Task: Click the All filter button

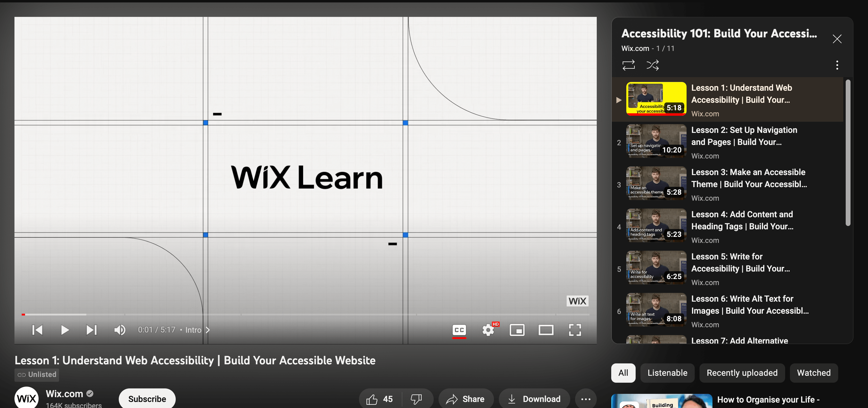Action: (x=623, y=372)
